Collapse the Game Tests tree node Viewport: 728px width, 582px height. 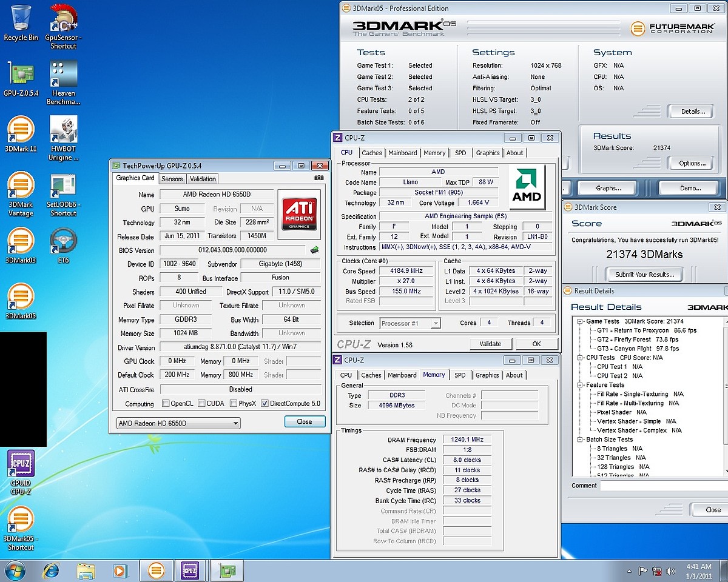(581, 321)
